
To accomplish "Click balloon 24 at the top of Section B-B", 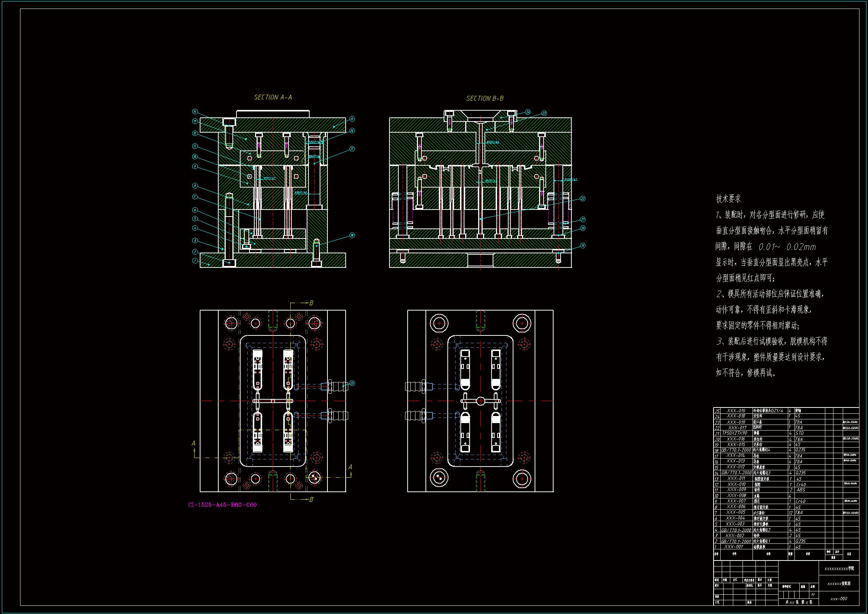I will tap(528, 112).
